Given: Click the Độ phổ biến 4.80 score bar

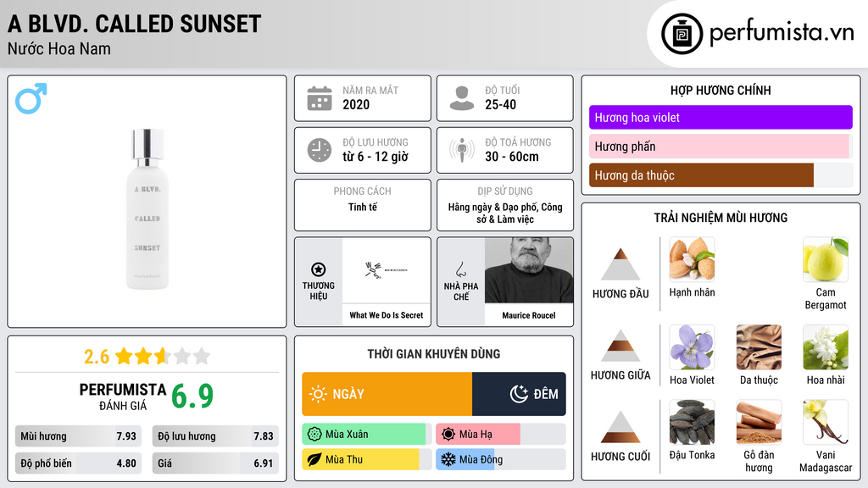Looking at the screenshot, I should 79,463.
